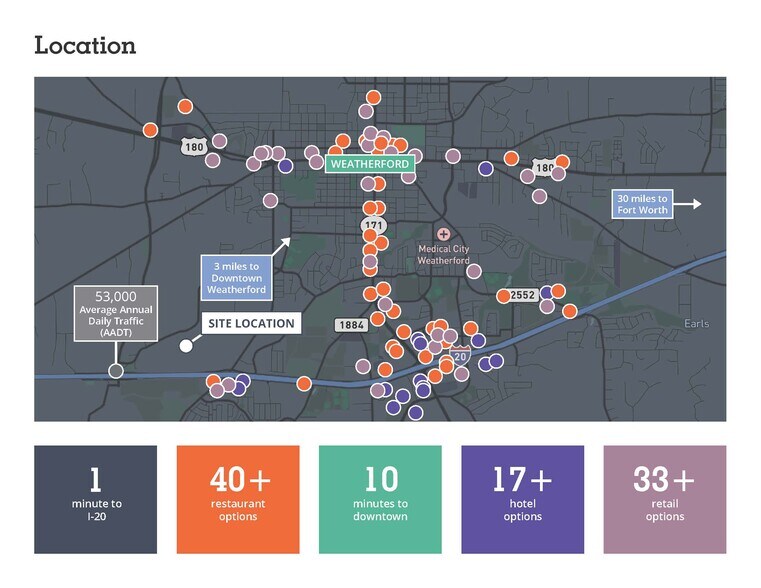Click the 30 miles to Fort Worth label

(642, 204)
